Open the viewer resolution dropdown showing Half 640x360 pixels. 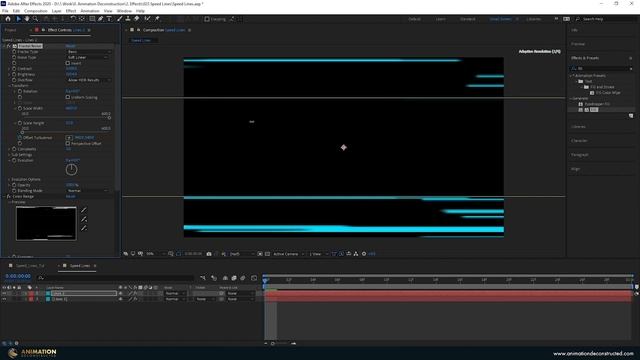(242, 254)
